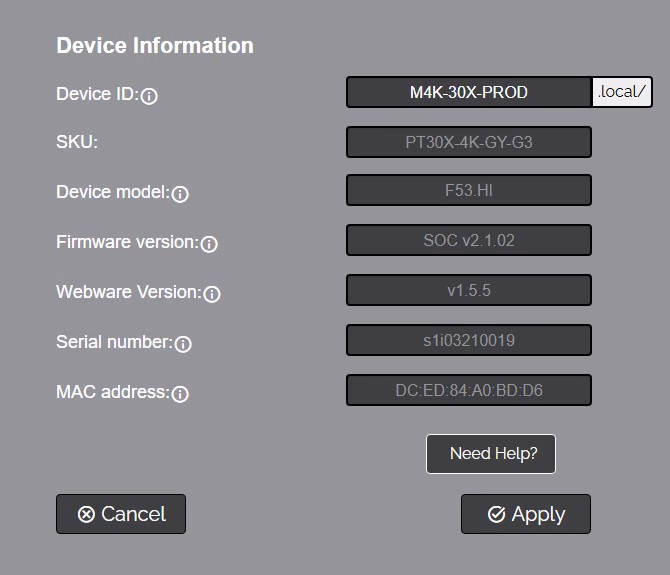Open the Device ID info icon

point(149,96)
